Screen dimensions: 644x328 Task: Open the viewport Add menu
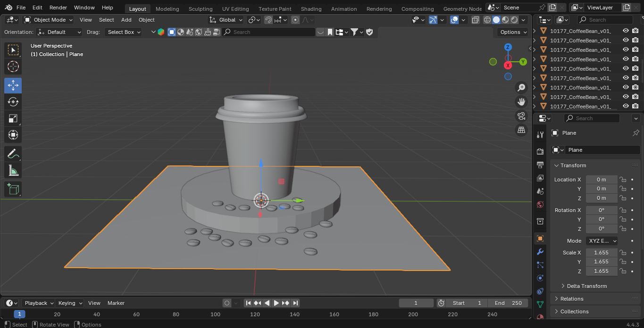coord(126,20)
